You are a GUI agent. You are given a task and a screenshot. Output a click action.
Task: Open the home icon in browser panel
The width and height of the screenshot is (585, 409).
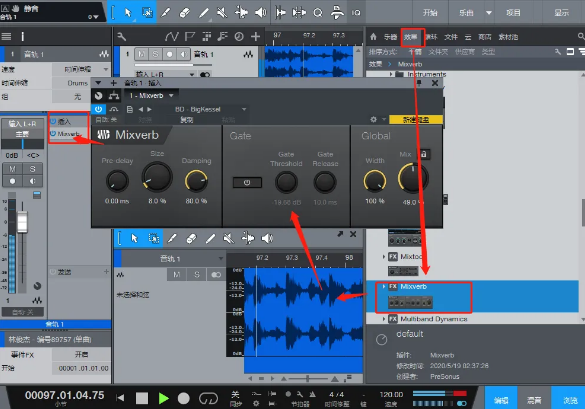tap(373, 37)
